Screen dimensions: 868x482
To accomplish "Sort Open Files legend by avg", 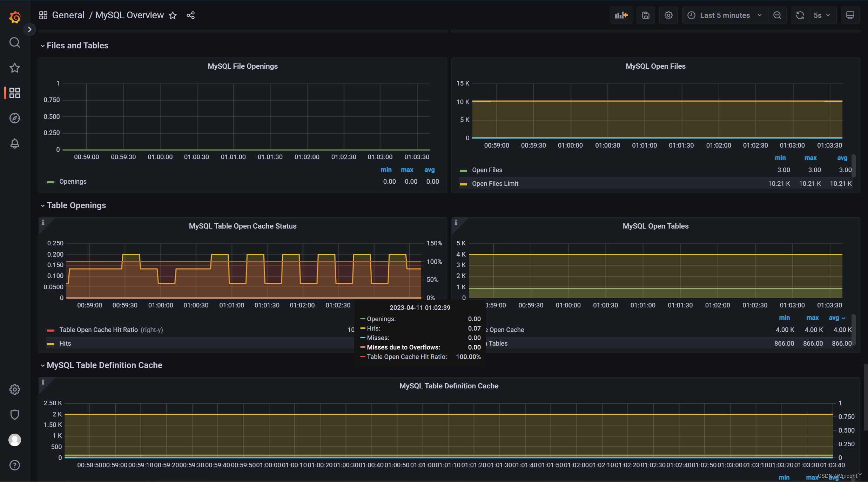I will pyautogui.click(x=842, y=158).
